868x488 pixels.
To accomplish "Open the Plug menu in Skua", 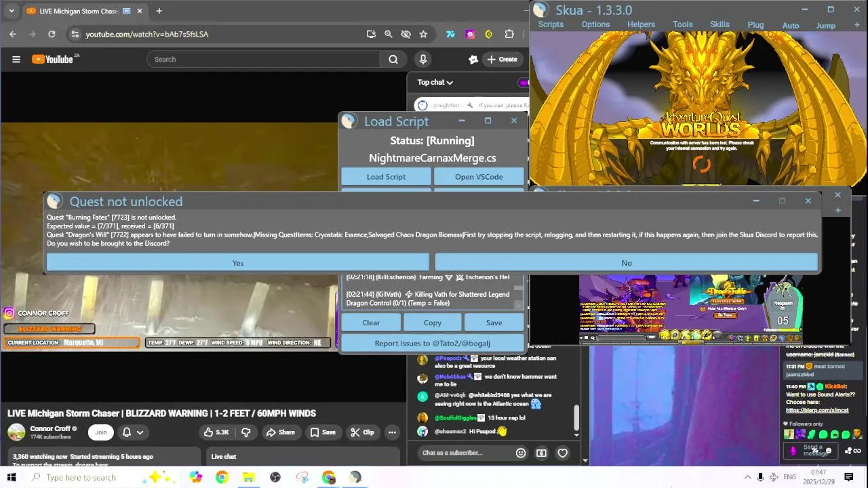I will click(755, 25).
